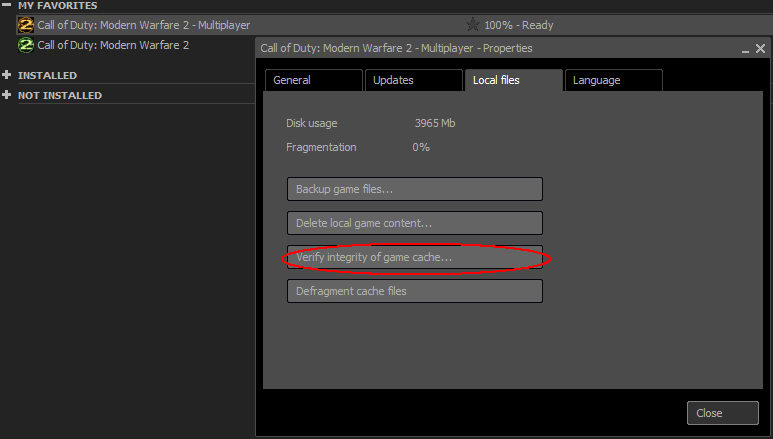Switch to the General tab
The width and height of the screenshot is (773, 439).
coord(314,80)
